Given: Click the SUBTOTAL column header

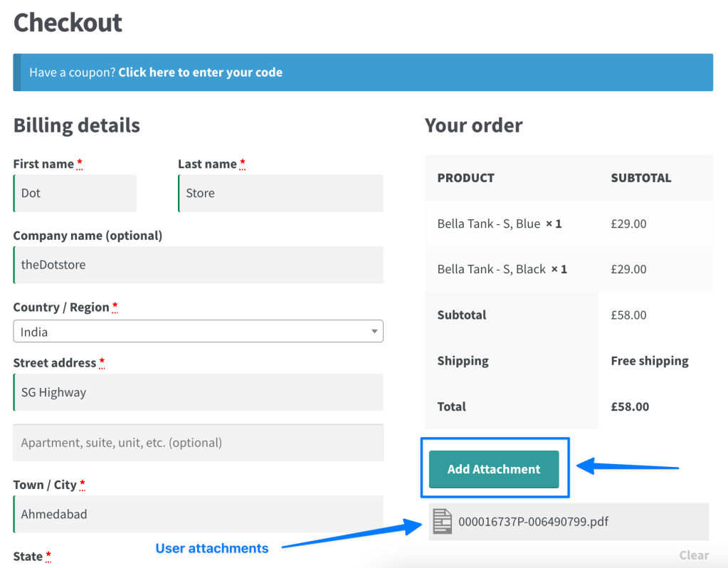Looking at the screenshot, I should pos(640,178).
